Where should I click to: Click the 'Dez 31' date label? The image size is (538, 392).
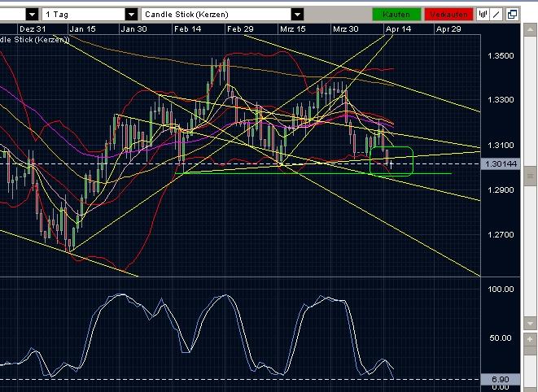(x=33, y=28)
